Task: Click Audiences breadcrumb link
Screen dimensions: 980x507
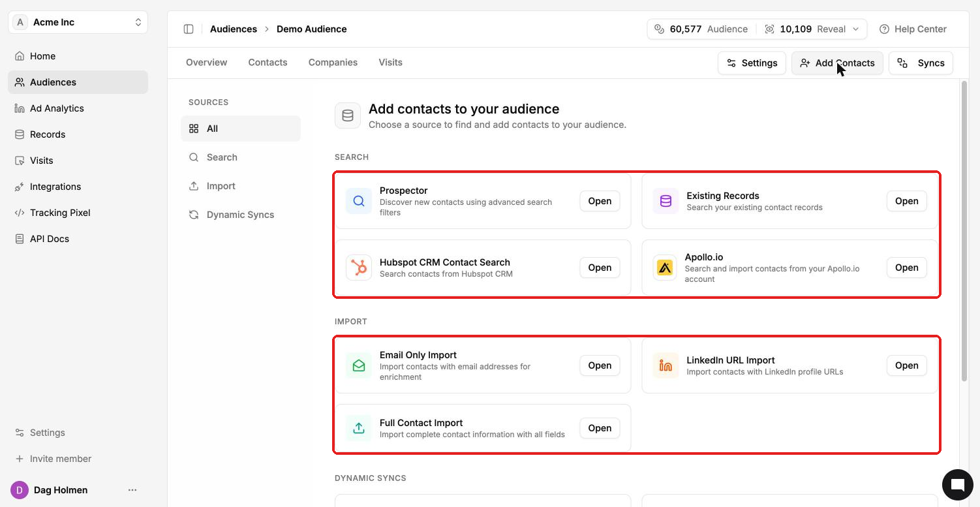Action: [x=234, y=29]
